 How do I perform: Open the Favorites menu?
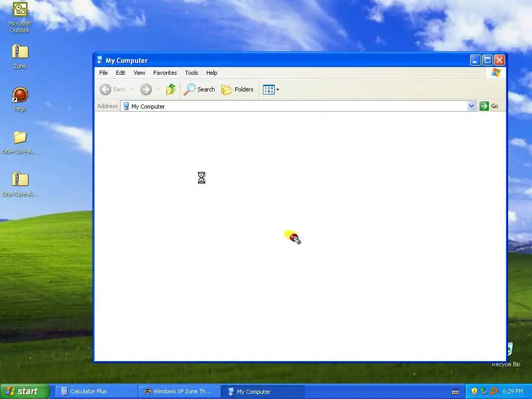click(165, 73)
